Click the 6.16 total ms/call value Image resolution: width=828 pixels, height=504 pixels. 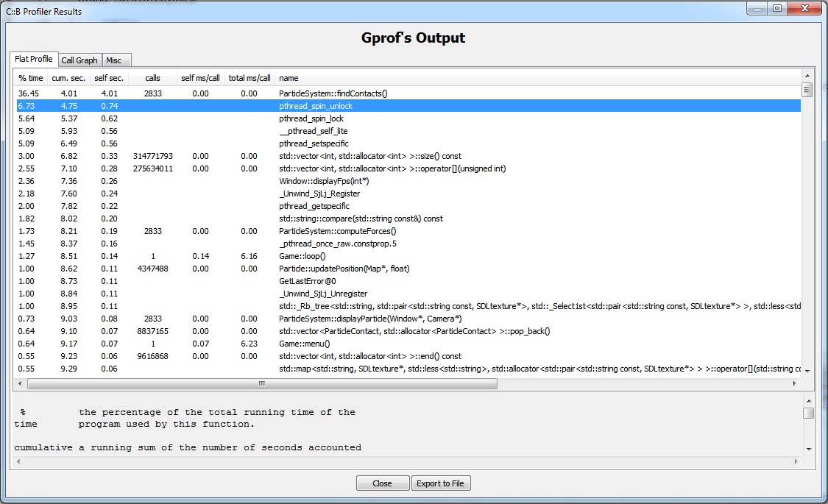[x=250, y=257]
